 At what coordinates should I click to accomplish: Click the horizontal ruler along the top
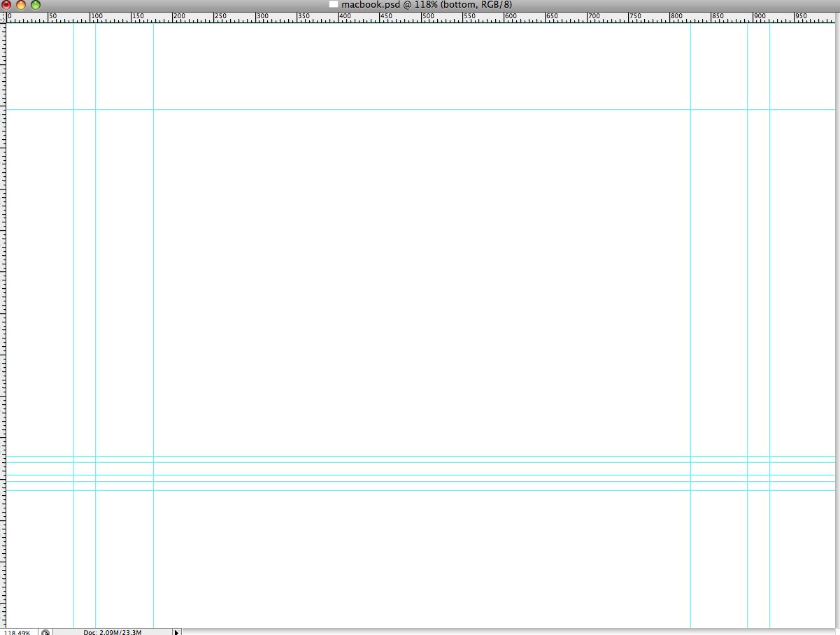[x=420, y=17]
